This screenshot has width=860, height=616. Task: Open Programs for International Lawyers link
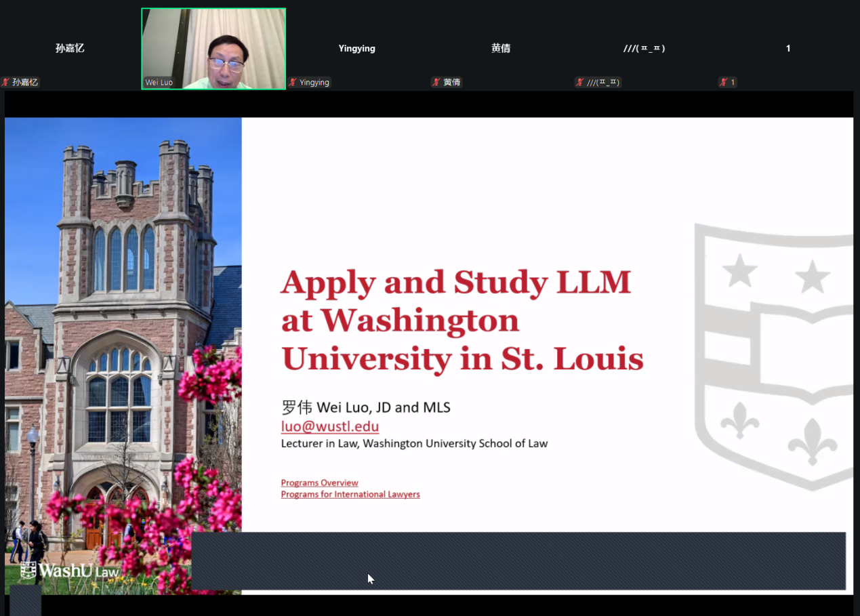pos(350,494)
